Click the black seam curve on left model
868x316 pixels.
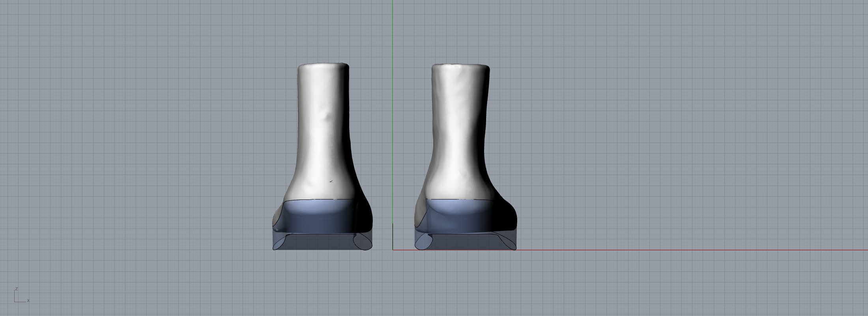pyautogui.click(x=320, y=199)
